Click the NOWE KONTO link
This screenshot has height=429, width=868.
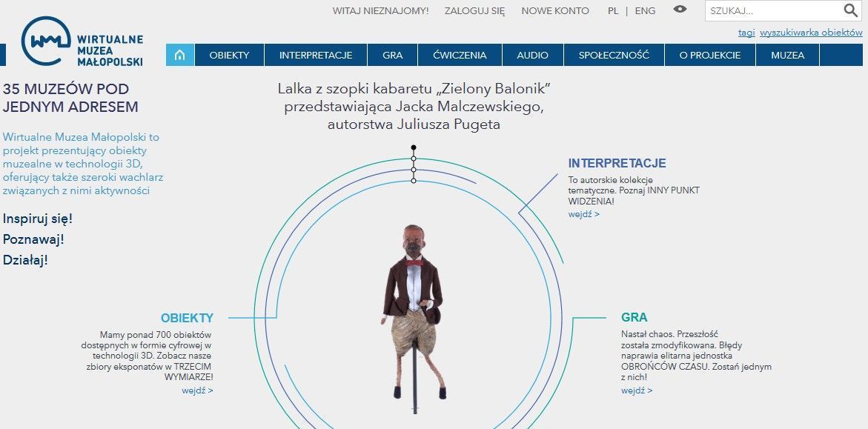[x=555, y=10]
